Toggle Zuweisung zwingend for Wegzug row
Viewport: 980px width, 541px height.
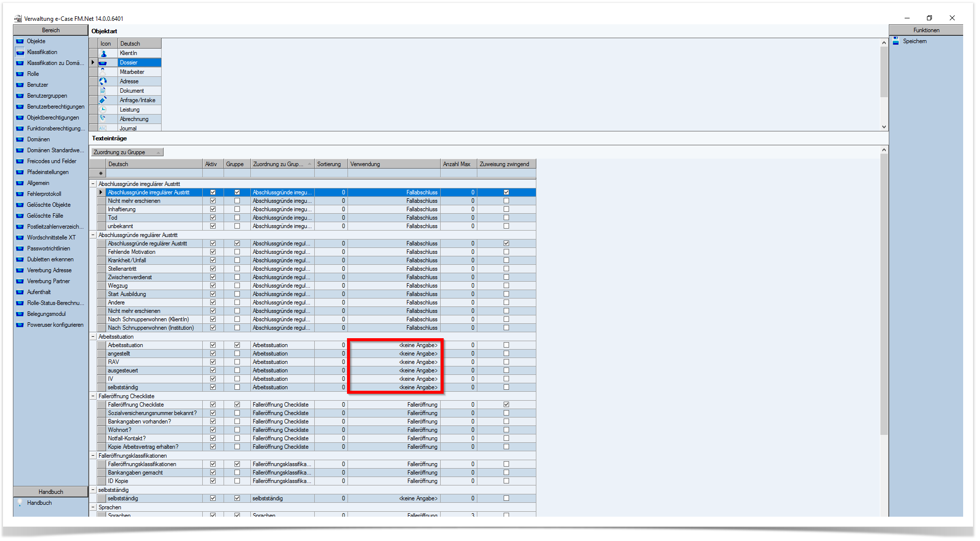[x=506, y=286]
